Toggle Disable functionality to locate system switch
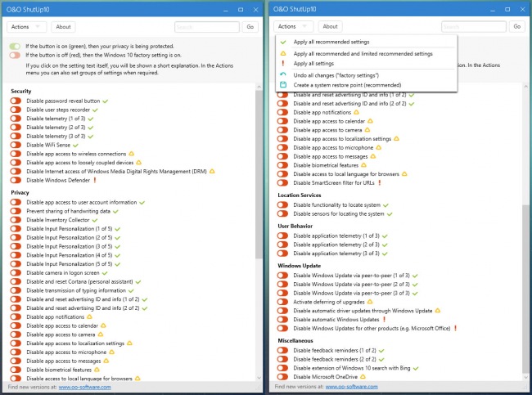Screen dimensions: 532x395 coord(282,204)
